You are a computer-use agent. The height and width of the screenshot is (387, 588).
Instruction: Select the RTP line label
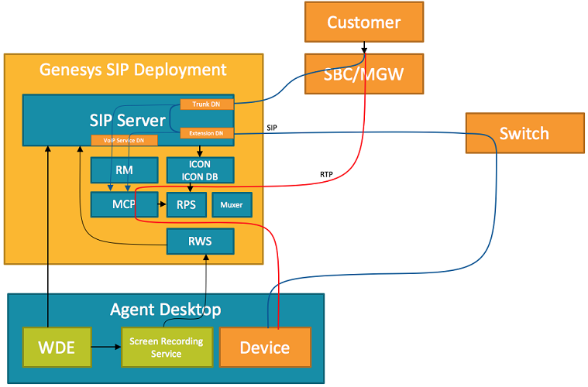tap(327, 175)
